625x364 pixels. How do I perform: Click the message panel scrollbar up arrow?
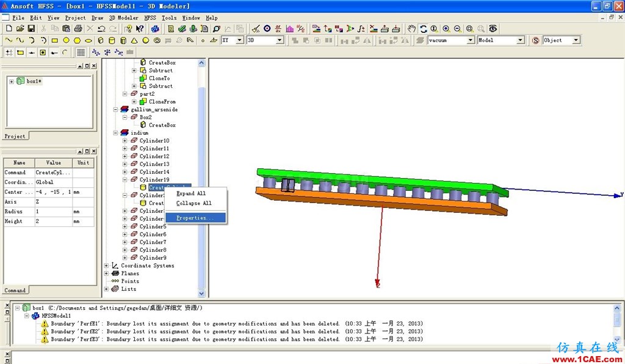[x=616, y=308]
